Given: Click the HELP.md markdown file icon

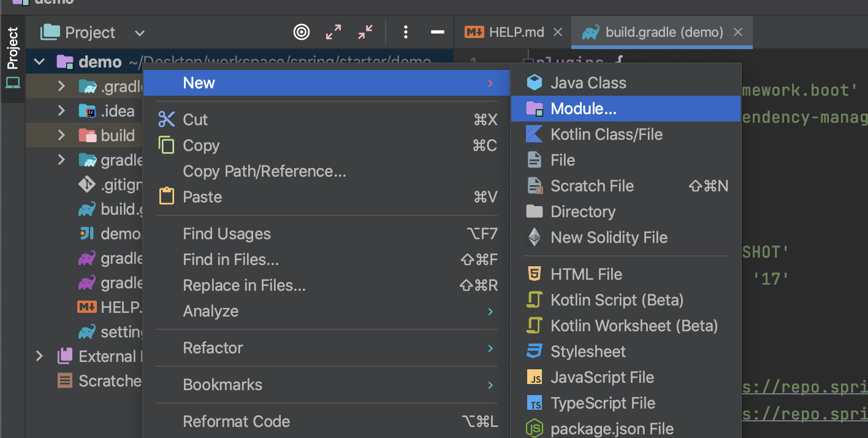Looking at the screenshot, I should (87, 307).
